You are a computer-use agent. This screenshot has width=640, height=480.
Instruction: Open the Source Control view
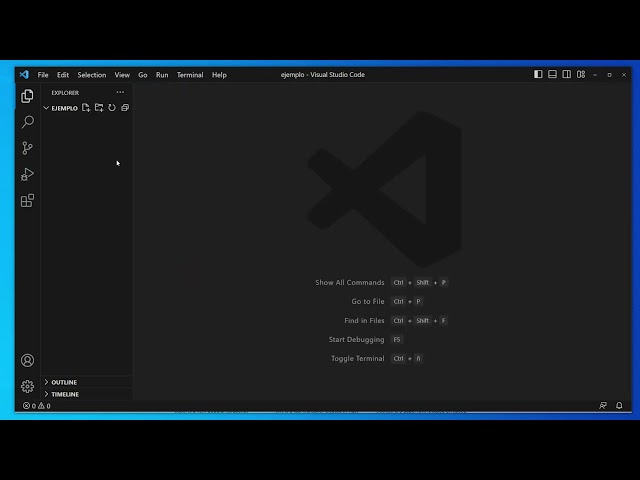[27, 148]
